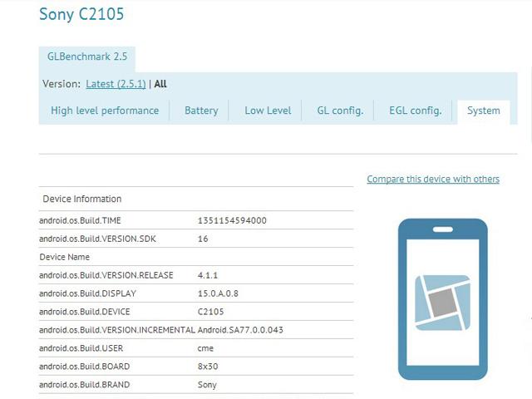Open the Battery tab
This screenshot has width=532, height=399.
(201, 111)
